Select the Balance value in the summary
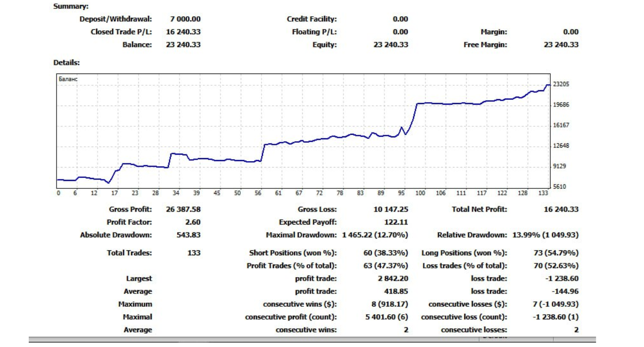The height and width of the screenshot is (347, 644). (x=183, y=45)
